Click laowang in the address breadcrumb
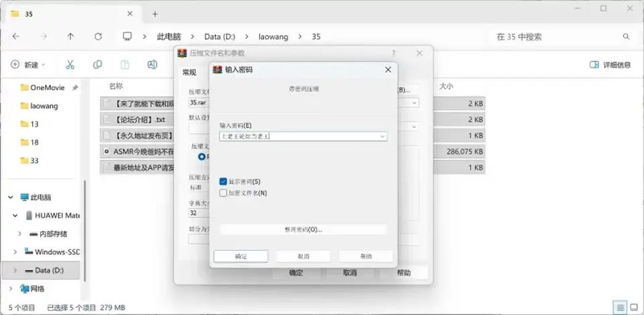The width and height of the screenshot is (644, 315). (x=273, y=36)
